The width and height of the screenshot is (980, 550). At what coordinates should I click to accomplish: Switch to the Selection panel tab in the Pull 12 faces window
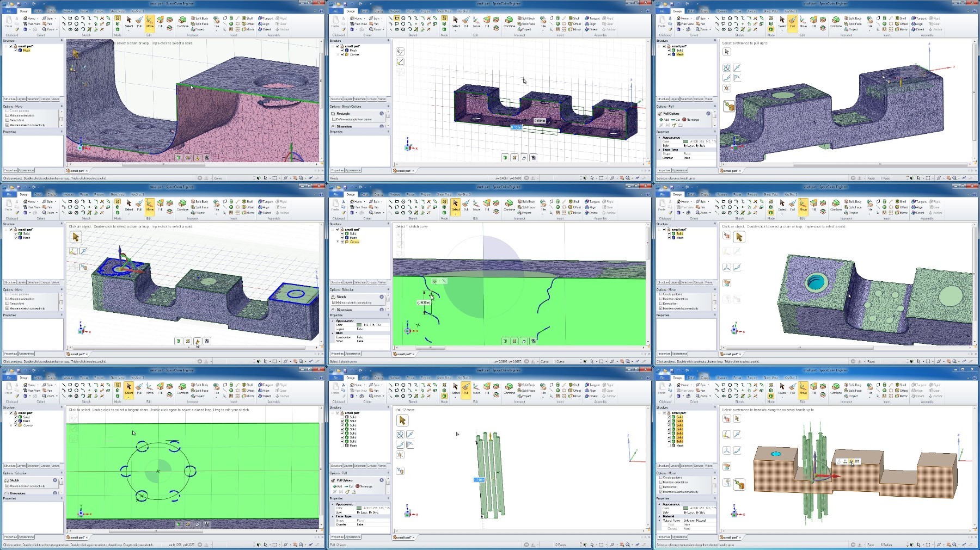[360, 466]
